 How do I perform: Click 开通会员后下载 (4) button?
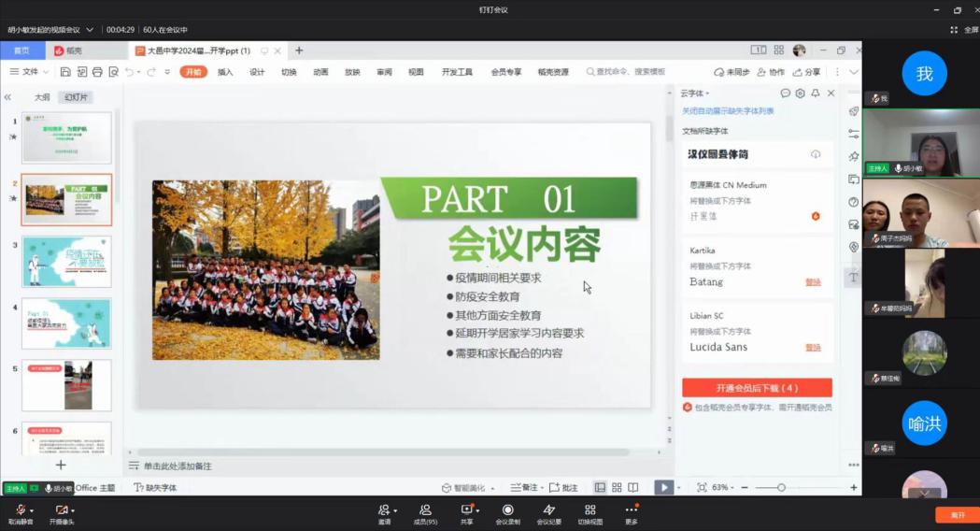point(757,388)
